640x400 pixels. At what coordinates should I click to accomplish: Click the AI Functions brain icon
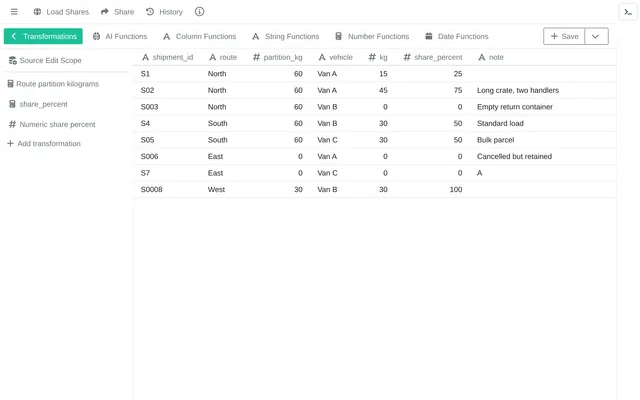[x=96, y=36]
